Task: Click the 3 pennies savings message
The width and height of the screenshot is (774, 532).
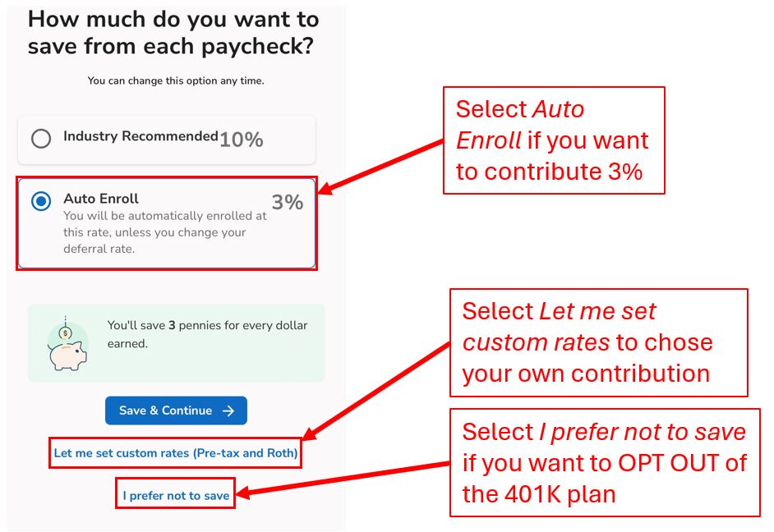Action: click(207, 334)
